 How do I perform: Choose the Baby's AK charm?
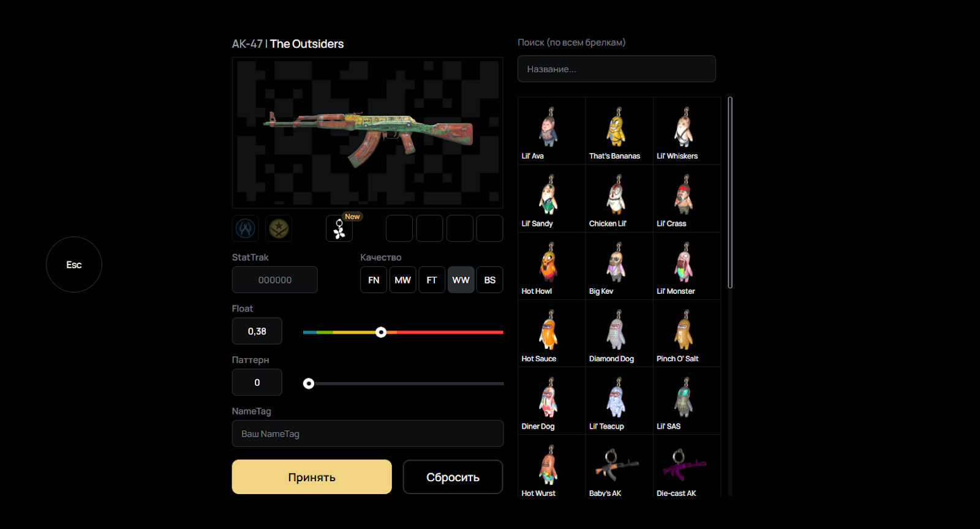[x=619, y=468]
